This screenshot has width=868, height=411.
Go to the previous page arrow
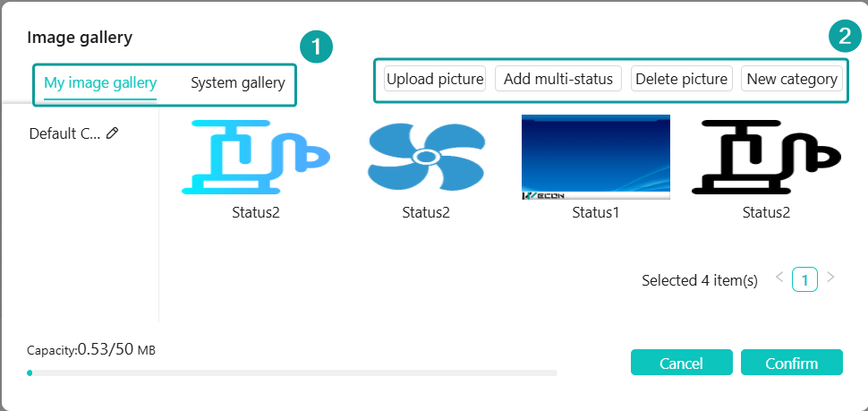[779, 277]
